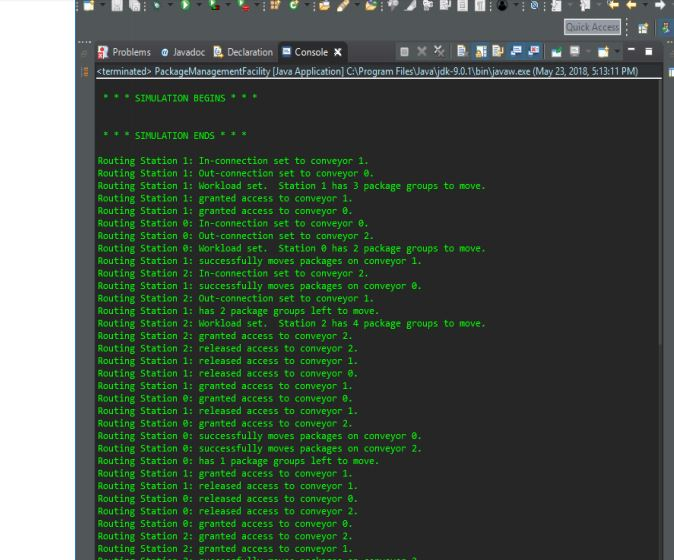
Task: Open the New Java Class dropdown arrow
Action: pyautogui.click(x=307, y=5)
